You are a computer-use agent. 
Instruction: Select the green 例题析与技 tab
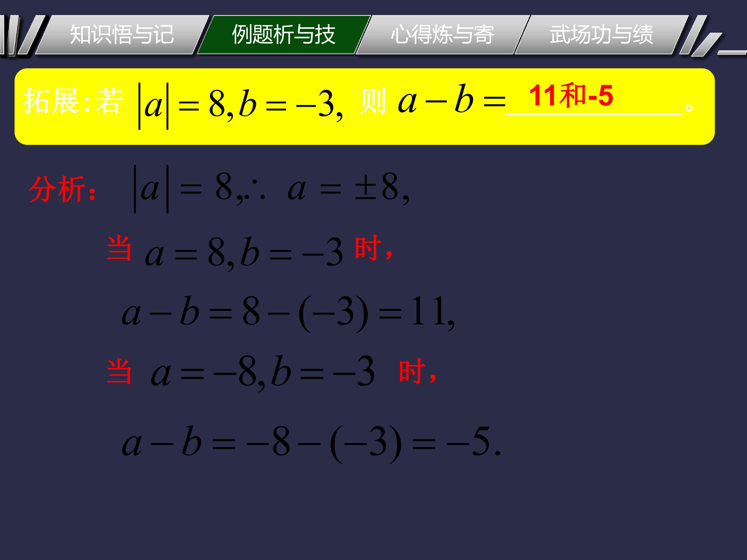pos(284,34)
